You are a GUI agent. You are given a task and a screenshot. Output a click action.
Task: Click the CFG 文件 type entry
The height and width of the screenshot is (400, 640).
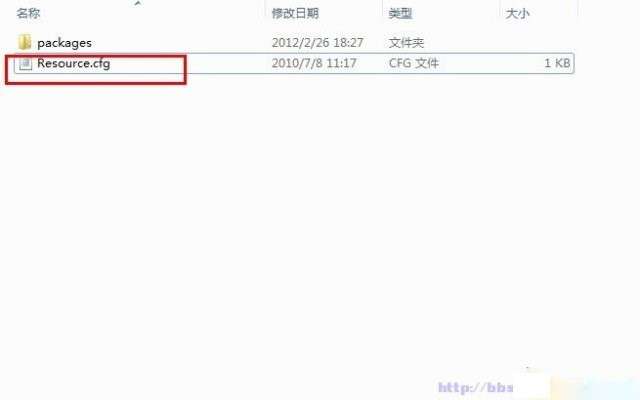click(413, 63)
